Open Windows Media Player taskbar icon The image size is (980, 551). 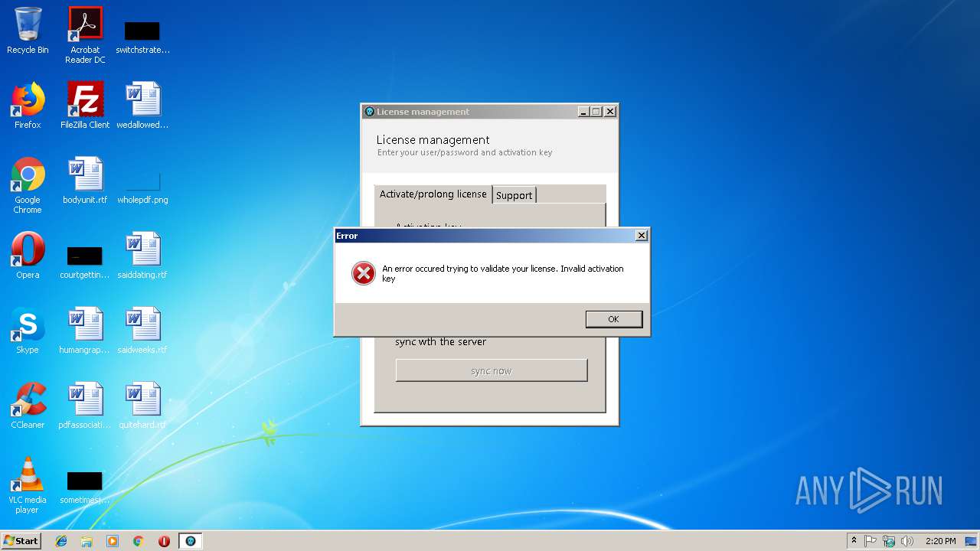point(113,541)
